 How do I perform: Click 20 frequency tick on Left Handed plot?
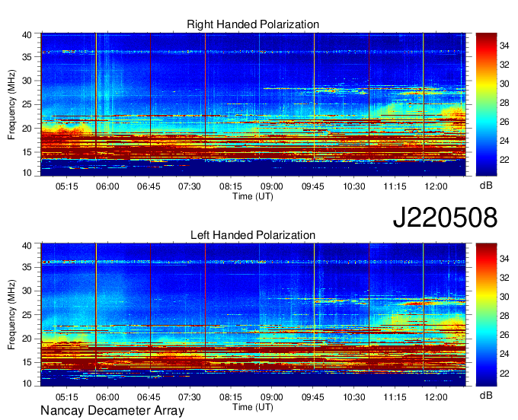[27, 339]
